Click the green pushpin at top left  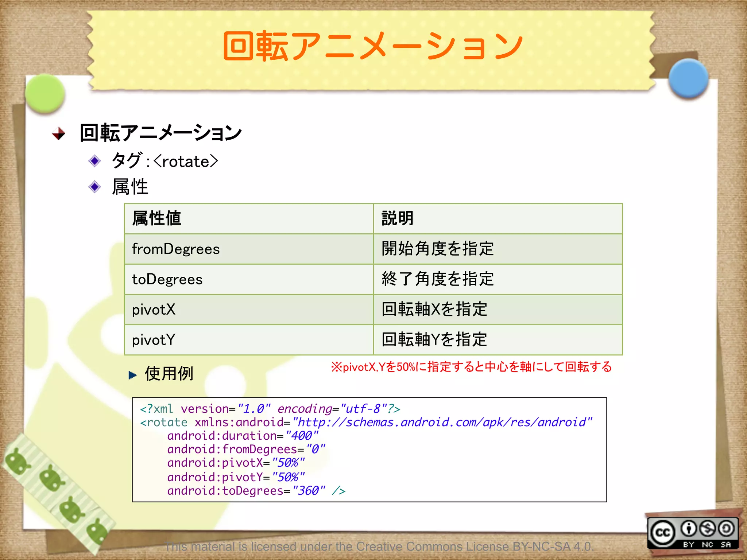tap(45, 93)
